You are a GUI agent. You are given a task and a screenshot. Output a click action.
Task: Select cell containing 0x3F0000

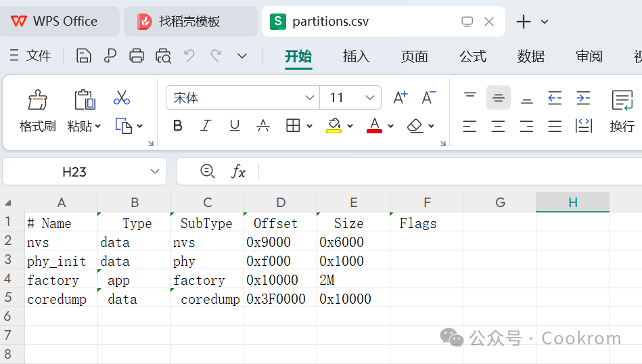pyautogui.click(x=281, y=299)
